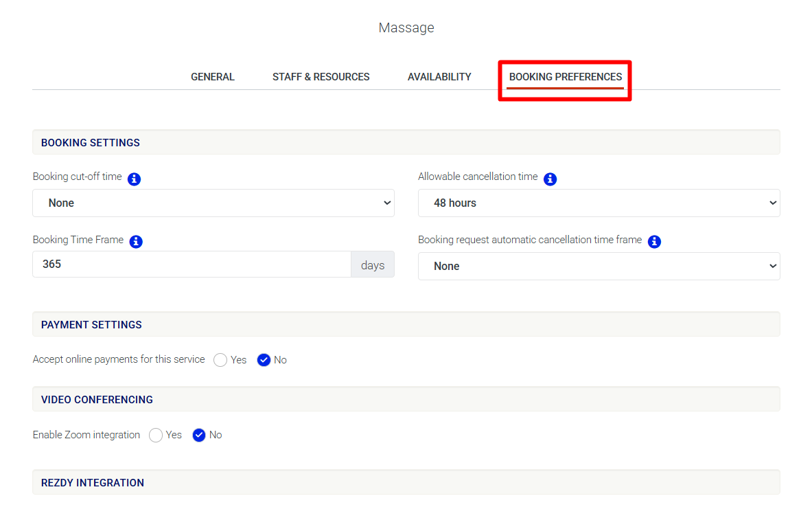Screen dimensions: 812x507
Task: Open the Staff & Resources tab
Action: 321,77
